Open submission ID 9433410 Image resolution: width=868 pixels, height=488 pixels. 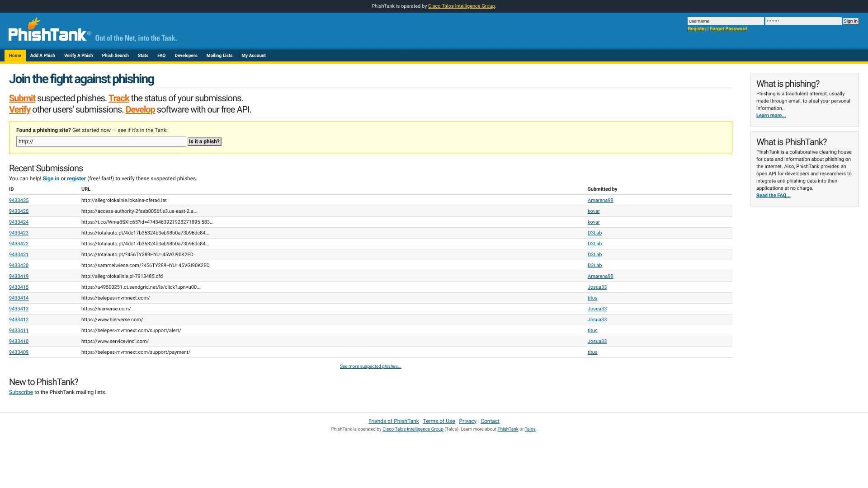19,342
